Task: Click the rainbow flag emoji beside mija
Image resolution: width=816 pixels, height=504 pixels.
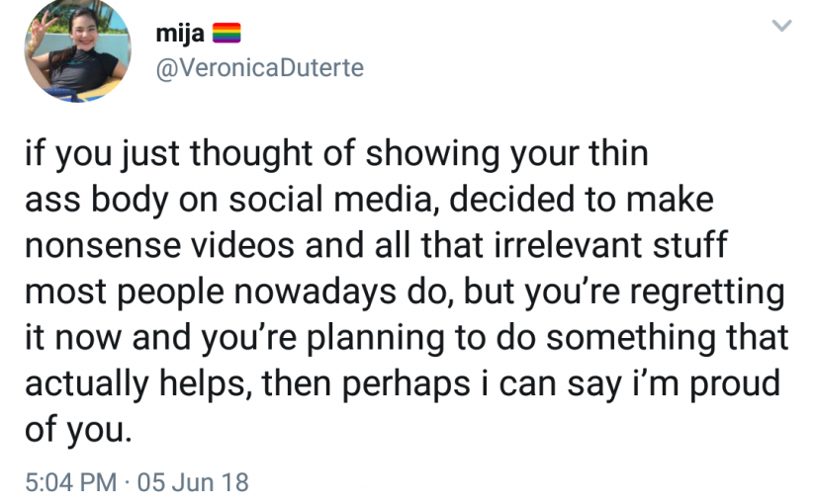Action: pyautogui.click(x=227, y=33)
